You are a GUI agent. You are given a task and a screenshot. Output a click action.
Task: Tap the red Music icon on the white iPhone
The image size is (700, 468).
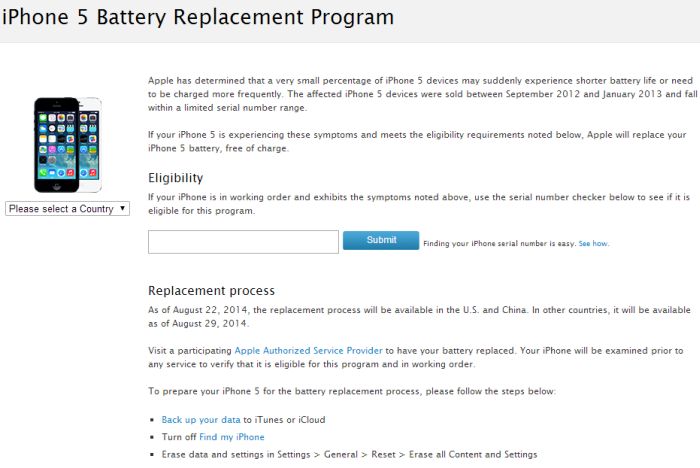tap(93, 172)
